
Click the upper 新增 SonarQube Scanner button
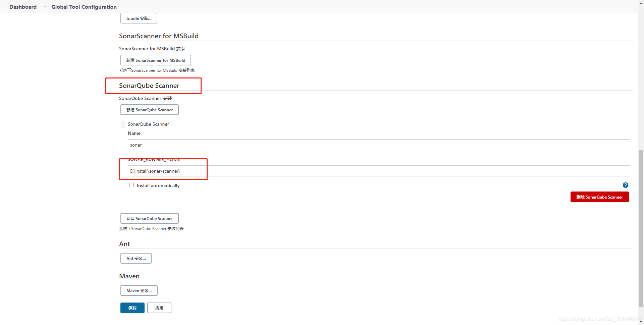[150, 110]
